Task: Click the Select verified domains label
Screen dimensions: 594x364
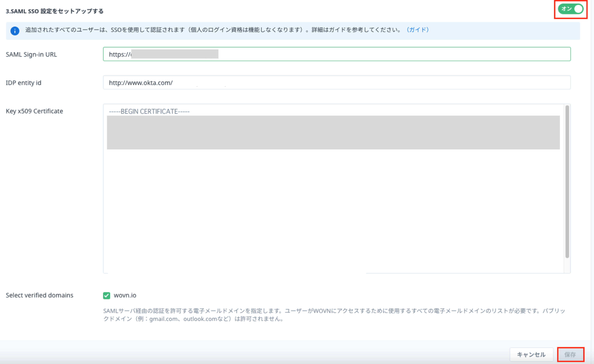Action: [40, 295]
